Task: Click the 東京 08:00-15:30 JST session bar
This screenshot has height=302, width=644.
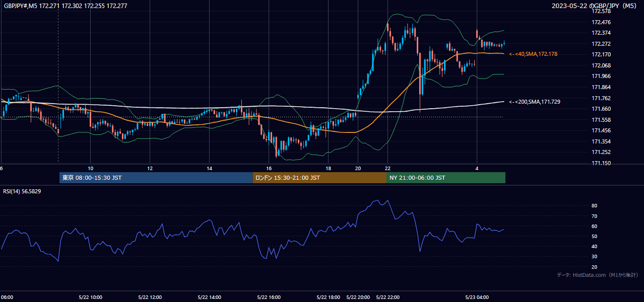Action: pos(156,178)
